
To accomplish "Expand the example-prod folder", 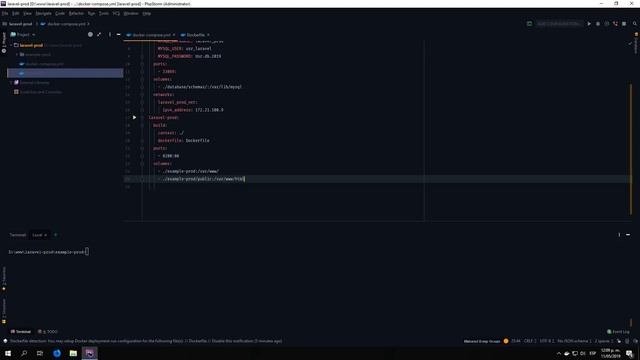I will pos(17,54).
